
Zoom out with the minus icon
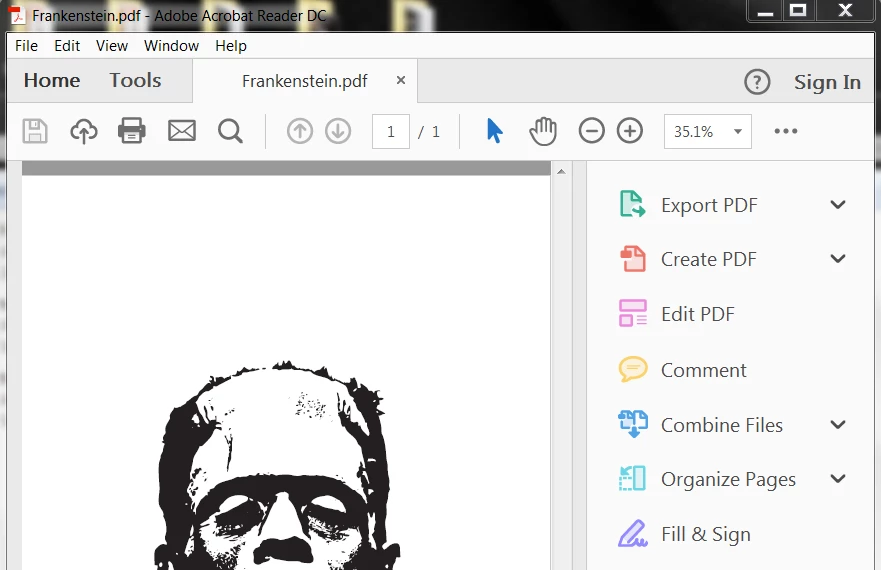(592, 131)
